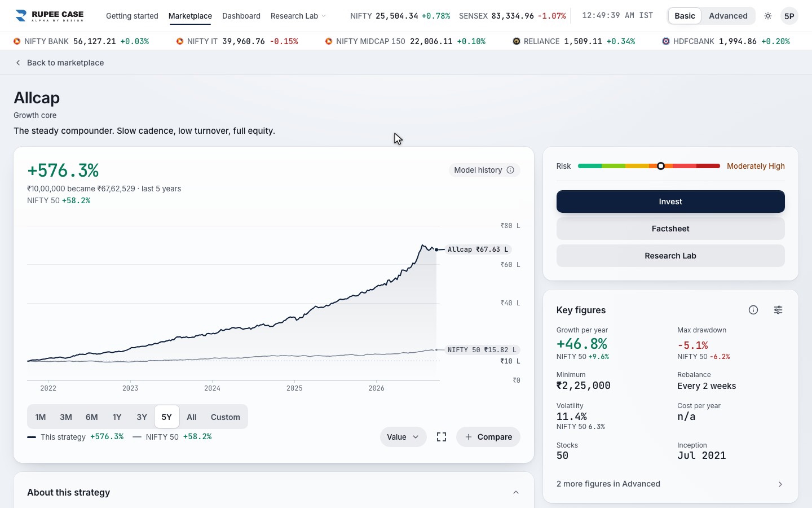
Task: Click the Moderately High risk label
Action: click(756, 166)
